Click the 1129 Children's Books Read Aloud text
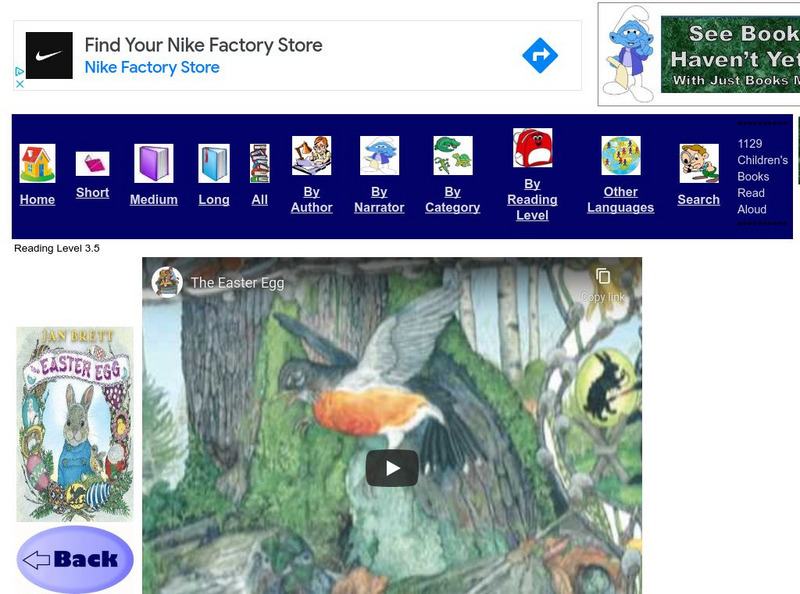The width and height of the screenshot is (800, 594). coord(762,177)
